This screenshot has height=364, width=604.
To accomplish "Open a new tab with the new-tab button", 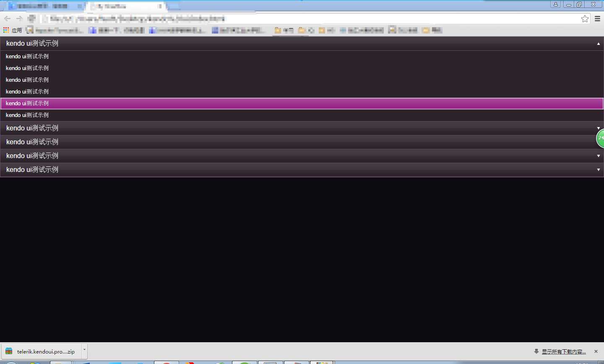I will (x=174, y=6).
